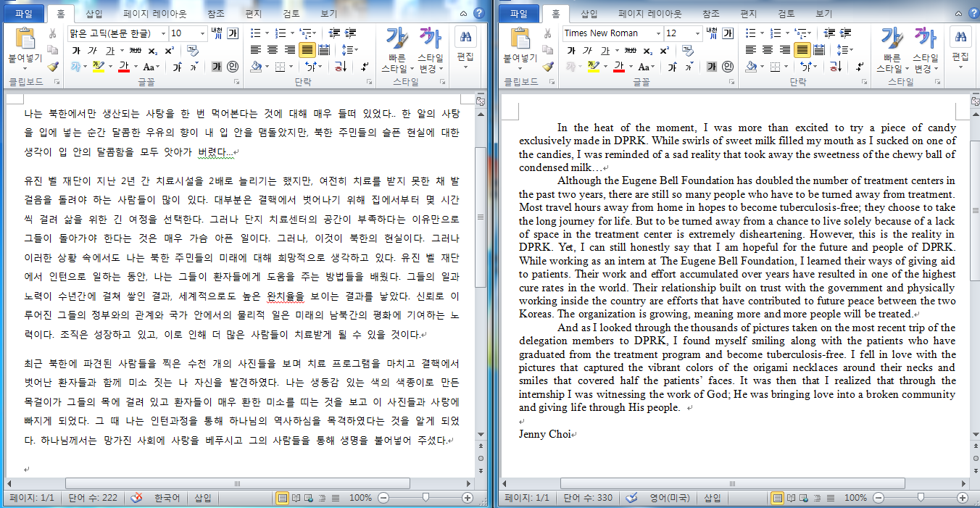980x508 pixels.
Task: Click the zoom slider in the right window
Action: [x=920, y=498]
